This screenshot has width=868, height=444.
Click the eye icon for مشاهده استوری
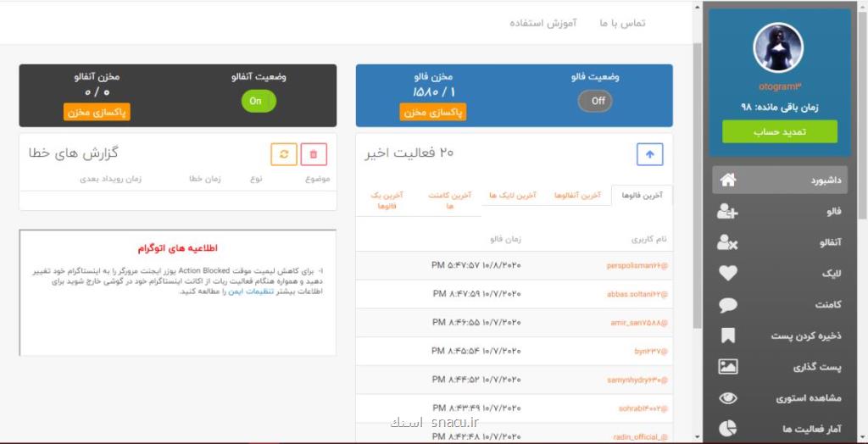click(x=728, y=397)
